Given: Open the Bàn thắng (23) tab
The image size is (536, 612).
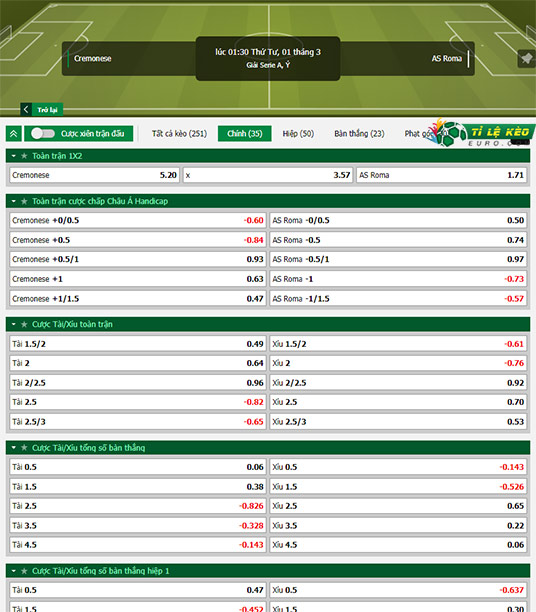Looking at the screenshot, I should click(x=359, y=133).
